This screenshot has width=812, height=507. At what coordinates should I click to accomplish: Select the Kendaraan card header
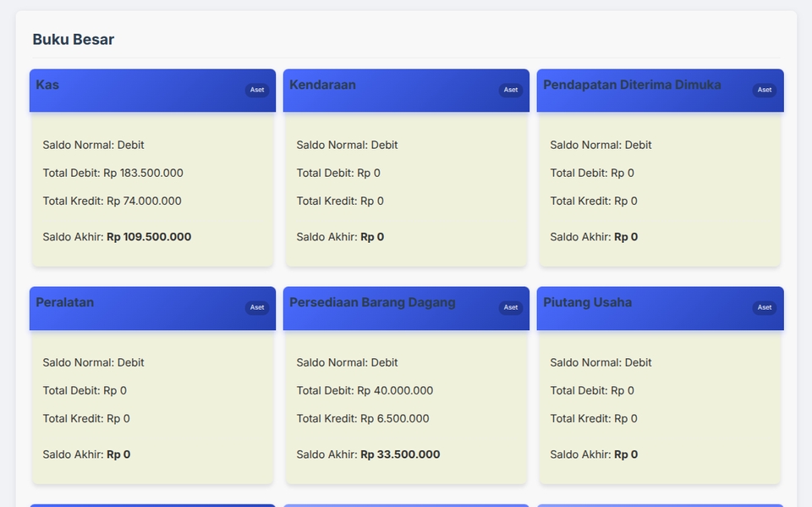pyautogui.click(x=323, y=84)
